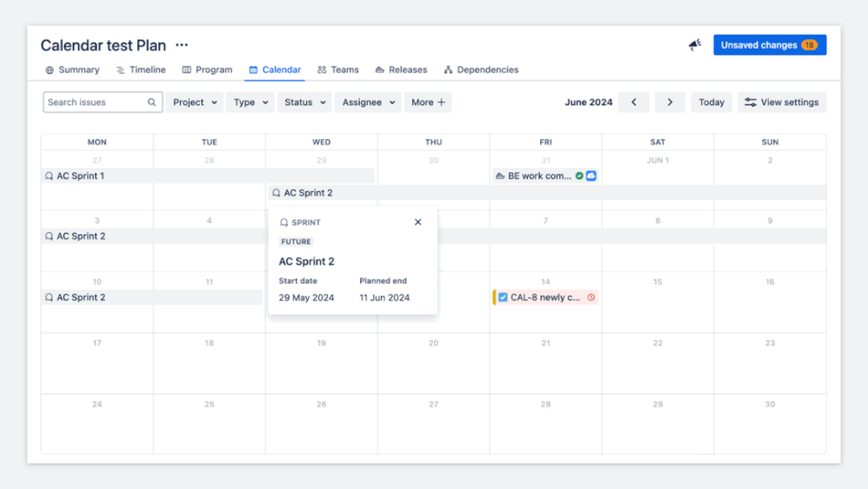The width and height of the screenshot is (868, 489).
Task: Click the megaphone feedback icon
Action: pyautogui.click(x=695, y=45)
